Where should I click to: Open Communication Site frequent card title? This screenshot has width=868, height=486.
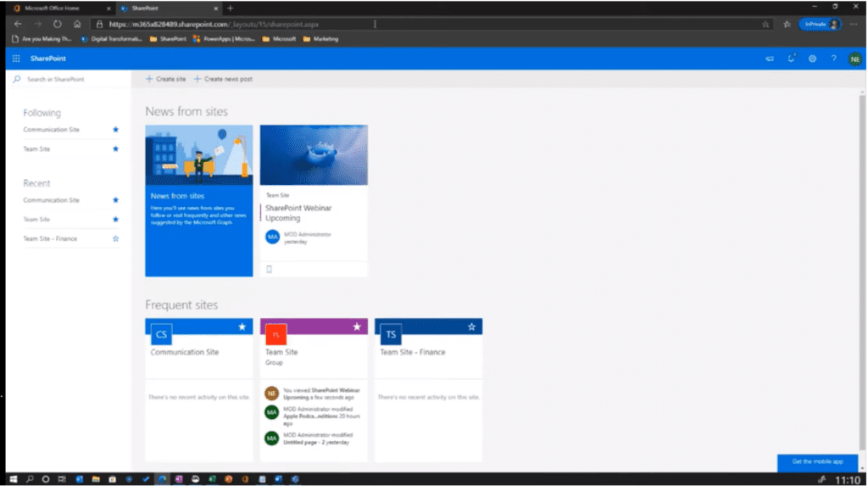pos(184,352)
